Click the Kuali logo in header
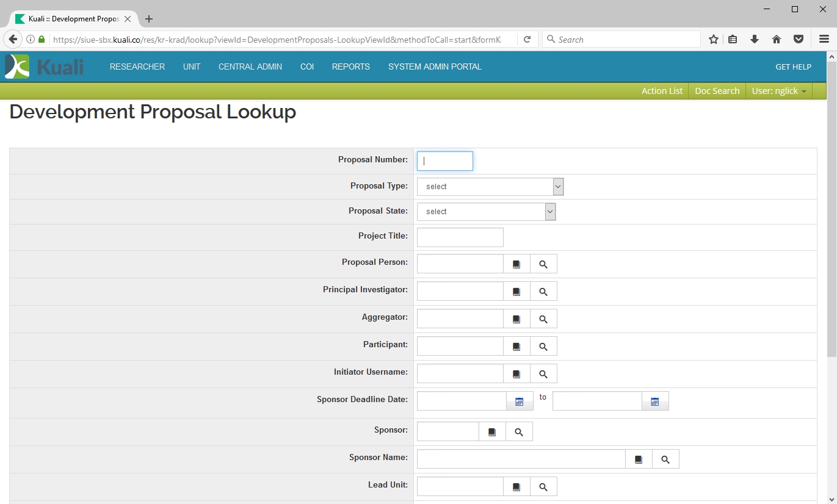 point(44,67)
